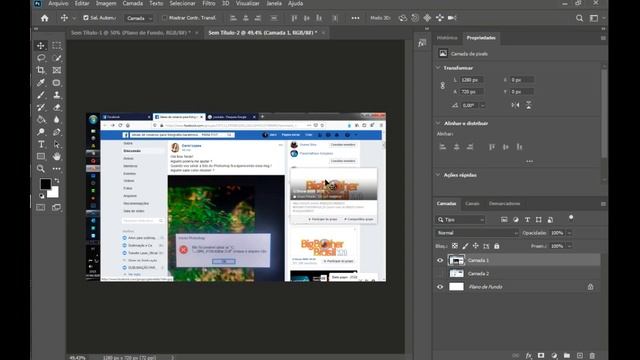Select the Horizontal Type tool
Screen dimensions: 640x360
click(x=41, y=144)
